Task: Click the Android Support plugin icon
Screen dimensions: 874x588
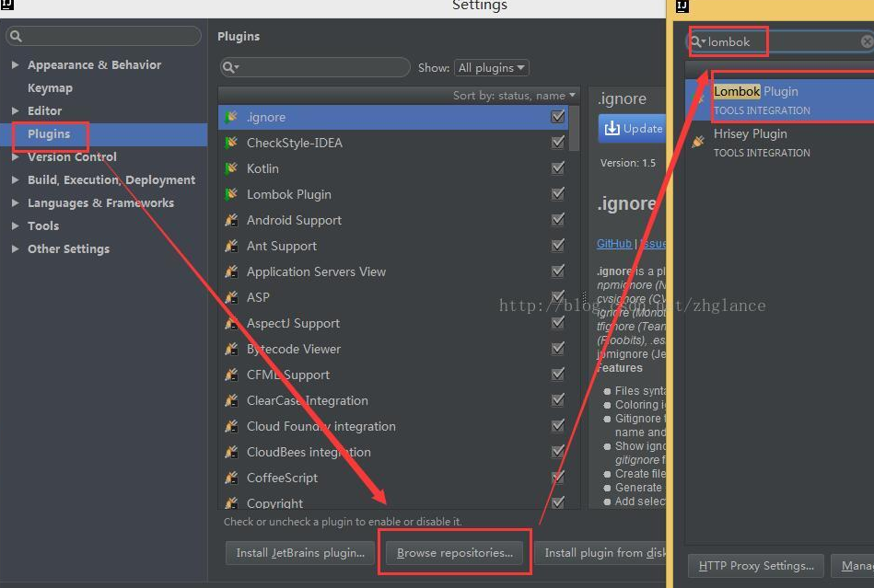Action: click(231, 220)
